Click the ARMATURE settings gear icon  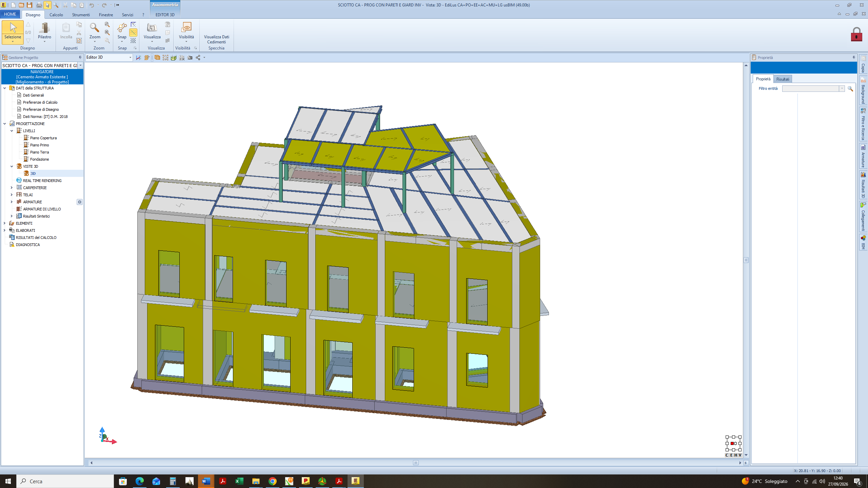[x=80, y=202]
